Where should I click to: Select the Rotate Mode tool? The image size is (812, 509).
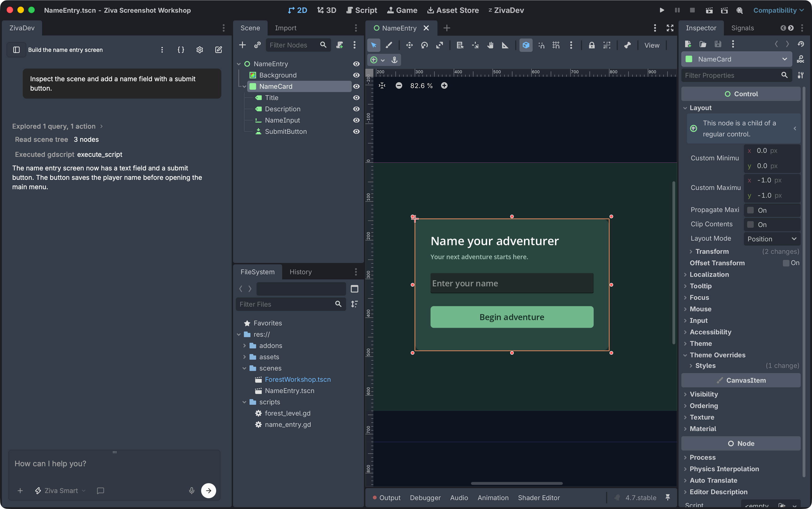coord(424,45)
